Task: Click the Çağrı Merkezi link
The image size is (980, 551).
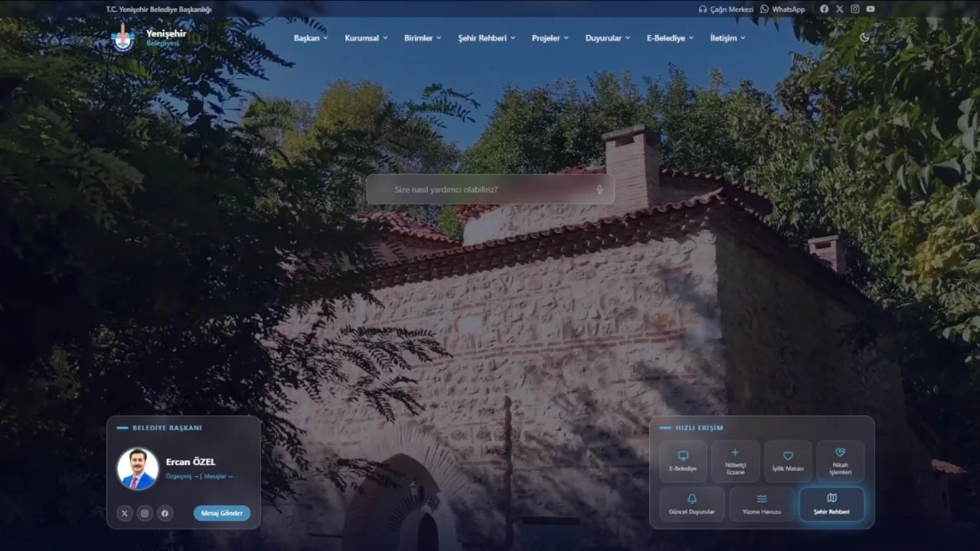Action: coord(726,9)
